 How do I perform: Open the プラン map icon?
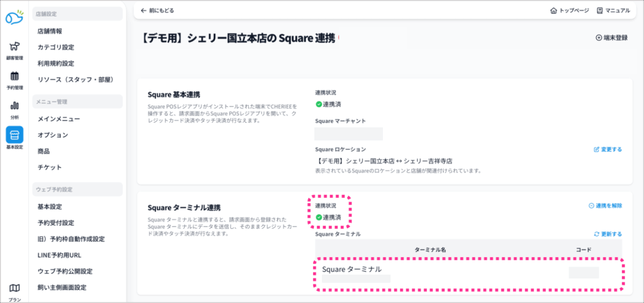click(x=14, y=289)
